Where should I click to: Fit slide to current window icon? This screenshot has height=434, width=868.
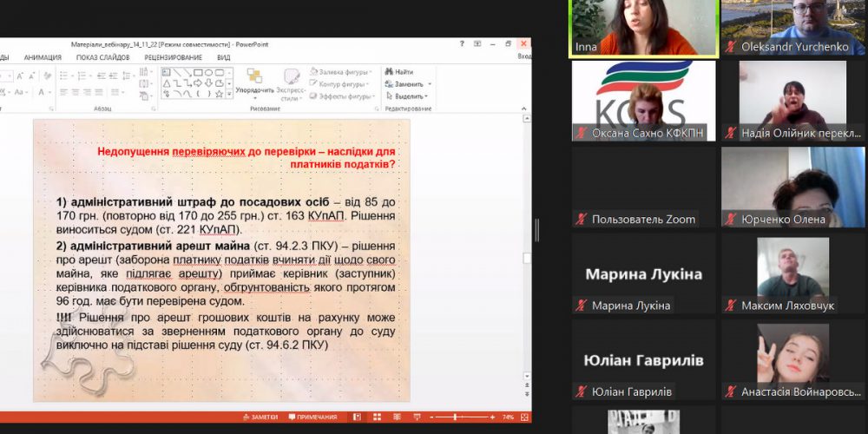523,418
